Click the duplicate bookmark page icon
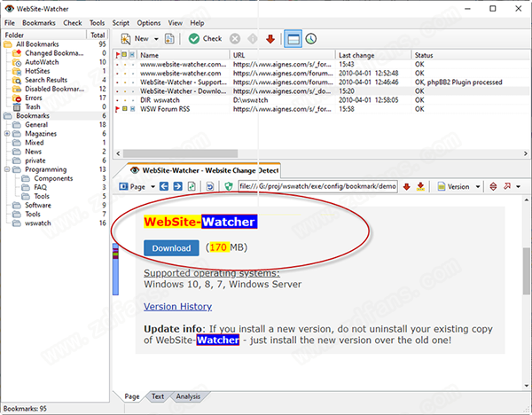532x415 pixels. (169, 39)
